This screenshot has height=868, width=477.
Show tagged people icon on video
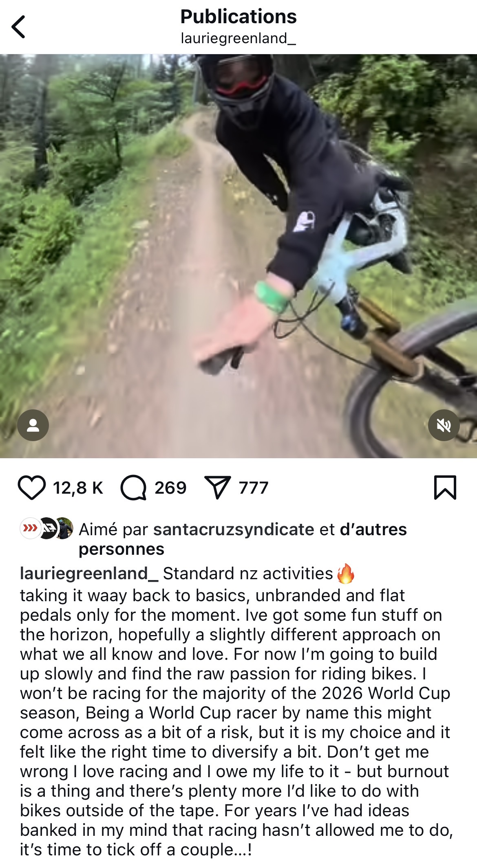click(33, 425)
